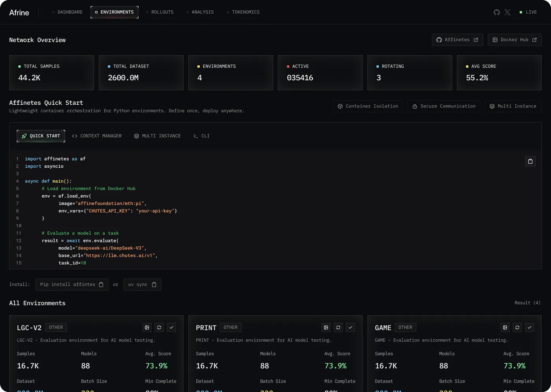Refresh the PRINT environment card
551x392 pixels.
338,327
